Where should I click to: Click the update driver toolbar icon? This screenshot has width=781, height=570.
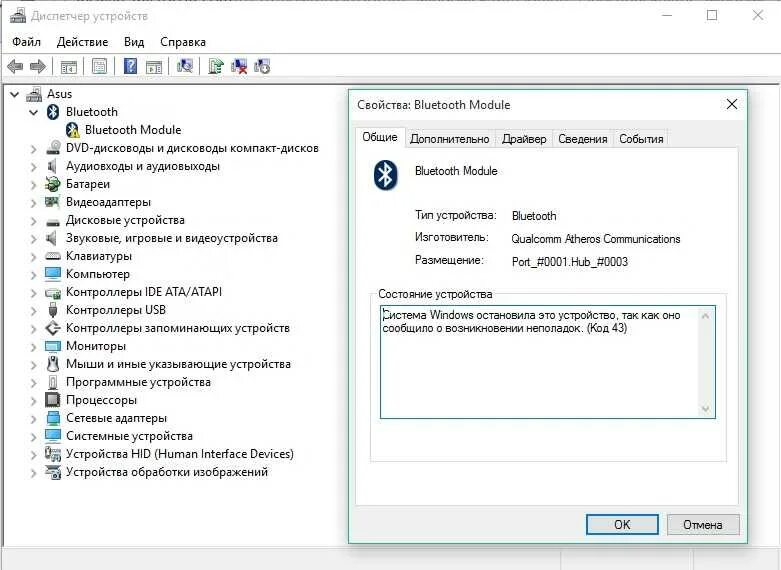click(x=216, y=66)
